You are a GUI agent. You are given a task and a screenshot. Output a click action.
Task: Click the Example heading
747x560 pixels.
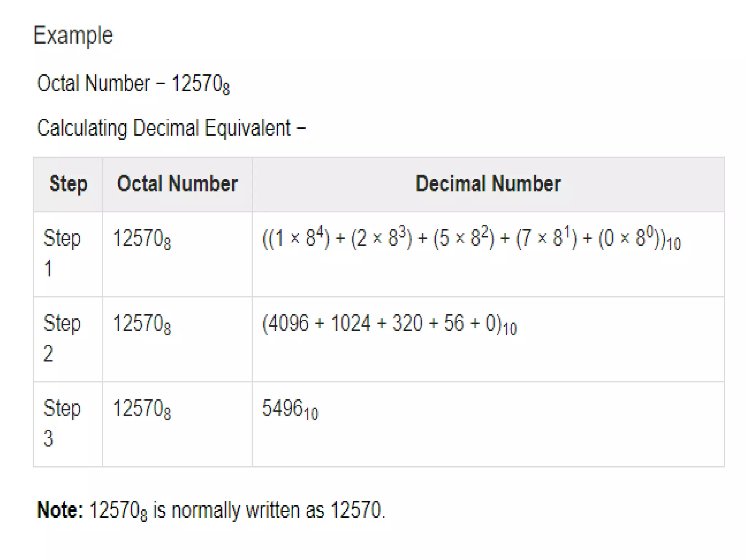tap(73, 36)
